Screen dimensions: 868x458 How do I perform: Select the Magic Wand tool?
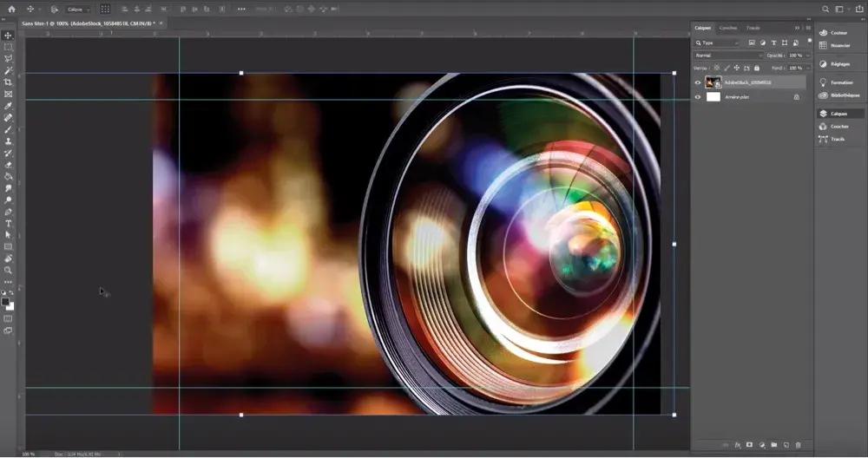pyautogui.click(x=8, y=71)
